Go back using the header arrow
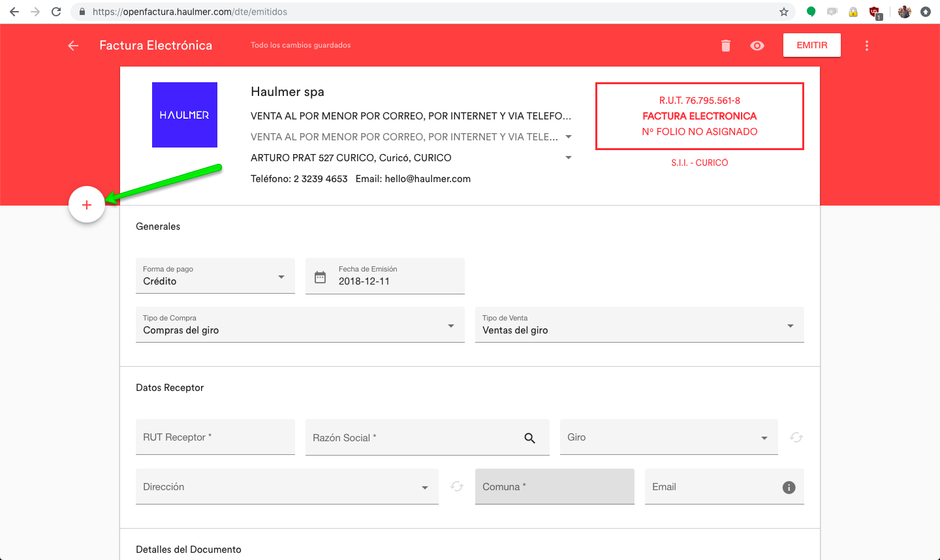 73,46
